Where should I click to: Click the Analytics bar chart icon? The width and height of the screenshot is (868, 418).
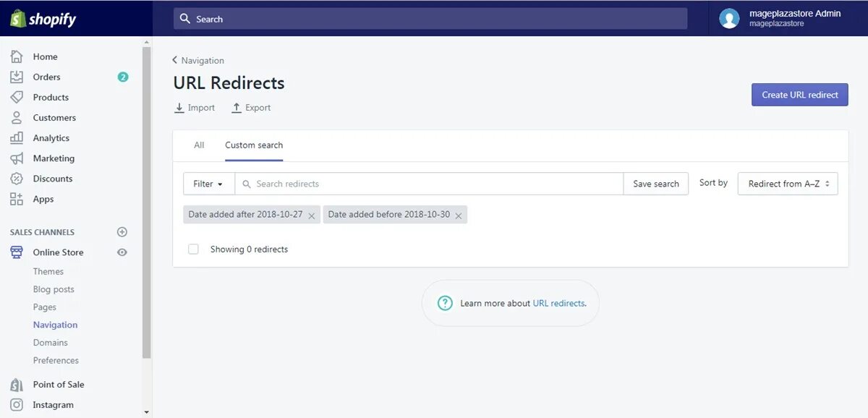tap(17, 137)
